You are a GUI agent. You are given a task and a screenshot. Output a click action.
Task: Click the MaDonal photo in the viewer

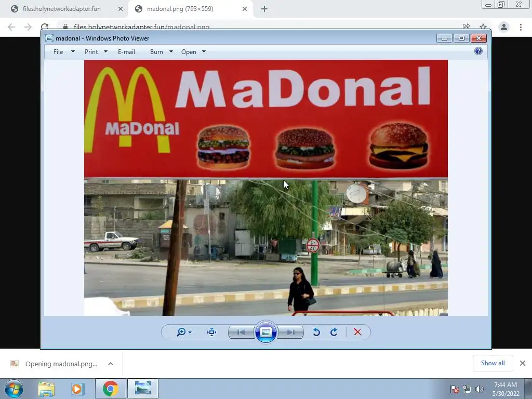click(265, 188)
